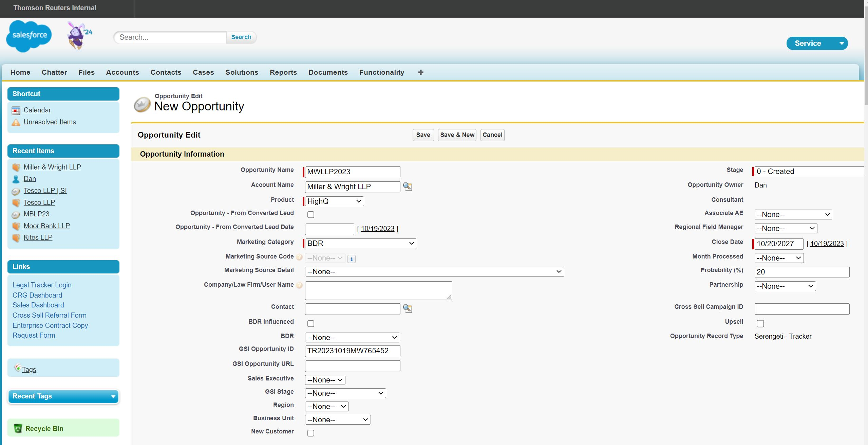This screenshot has width=868, height=445.
Task: Toggle the New Customer checkbox
Action: [311, 433]
